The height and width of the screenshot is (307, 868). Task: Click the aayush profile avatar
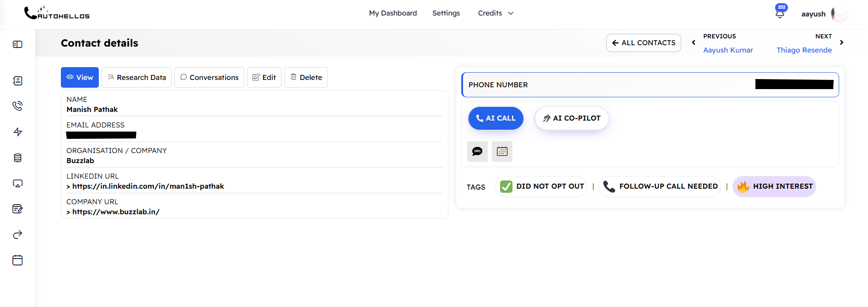coord(840,14)
